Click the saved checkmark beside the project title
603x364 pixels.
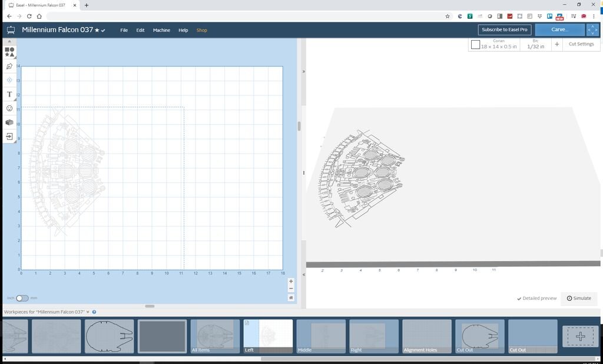click(x=103, y=31)
